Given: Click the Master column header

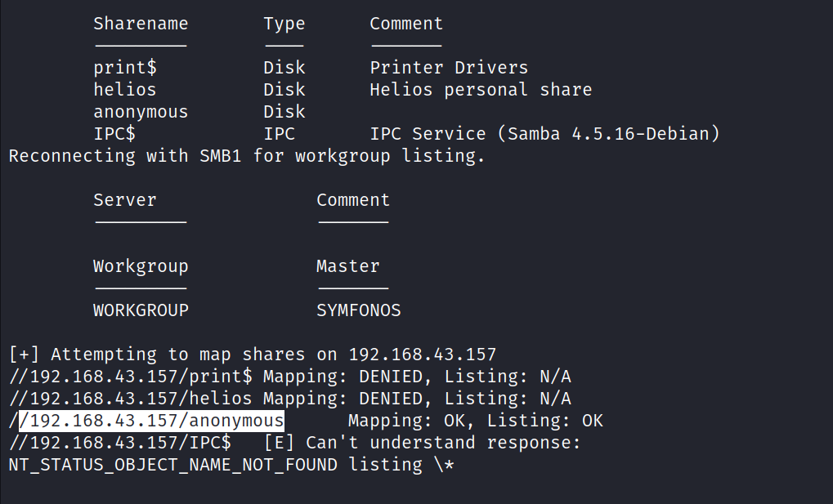Looking at the screenshot, I should tap(347, 266).
